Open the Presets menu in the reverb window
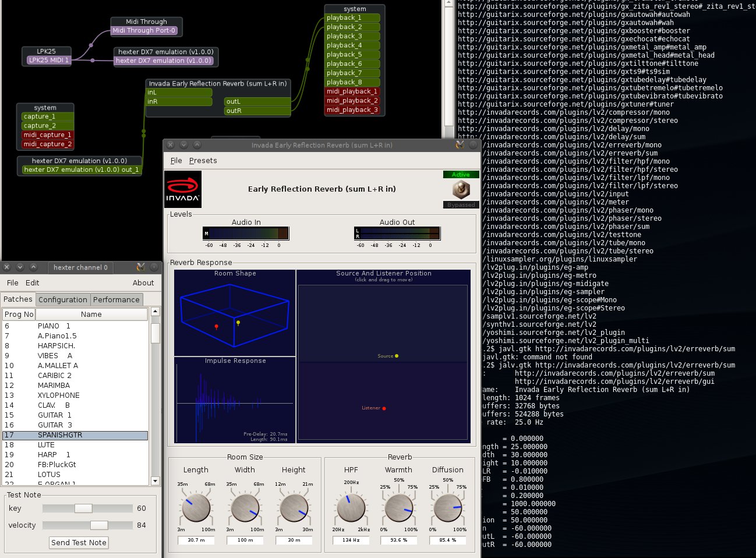This screenshot has height=558, width=756. 203,161
